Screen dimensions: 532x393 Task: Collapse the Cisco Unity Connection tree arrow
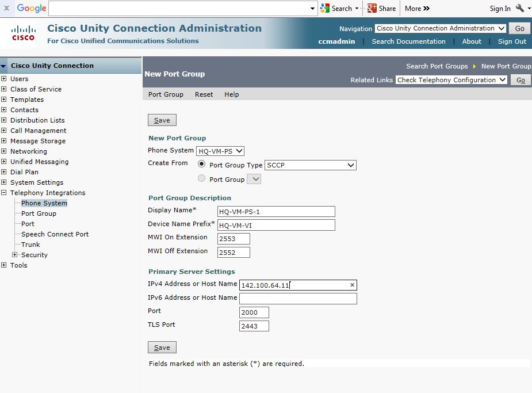point(4,66)
